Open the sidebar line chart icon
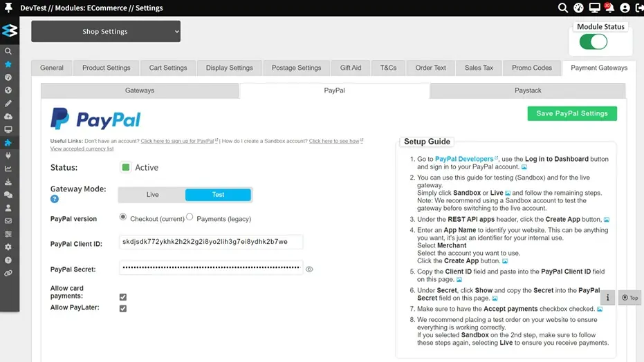The image size is (644, 362). (x=8, y=169)
